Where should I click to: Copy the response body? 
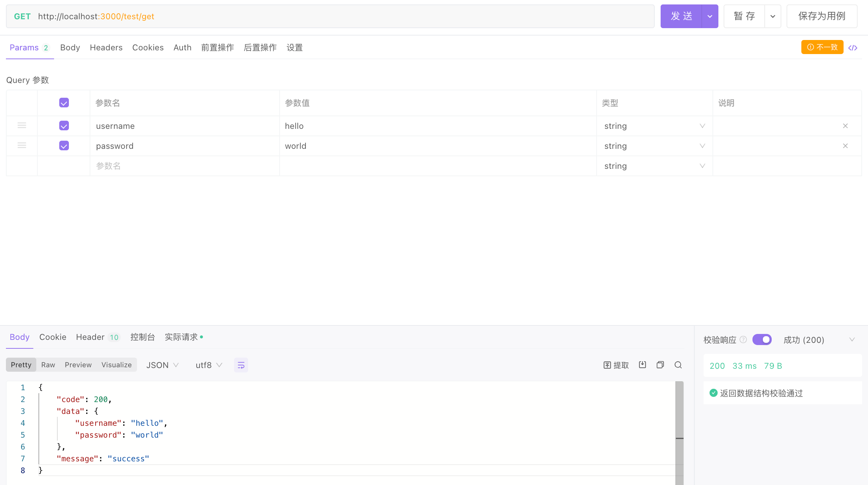point(660,365)
